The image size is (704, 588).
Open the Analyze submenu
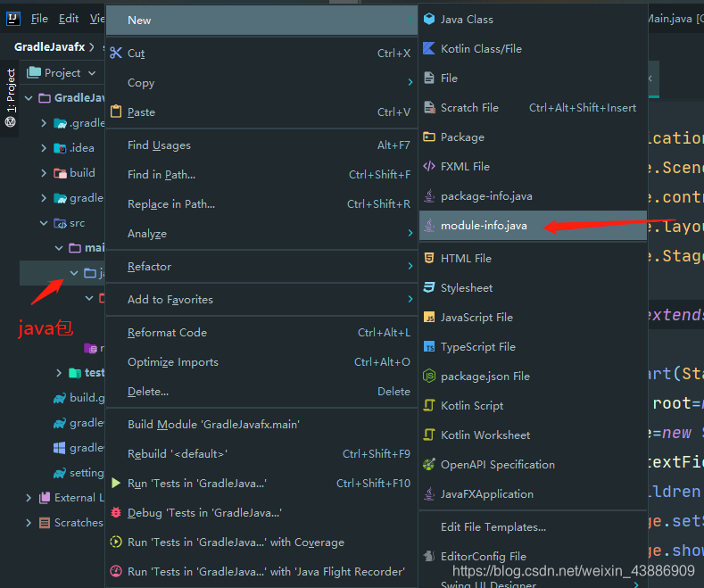[261, 234]
